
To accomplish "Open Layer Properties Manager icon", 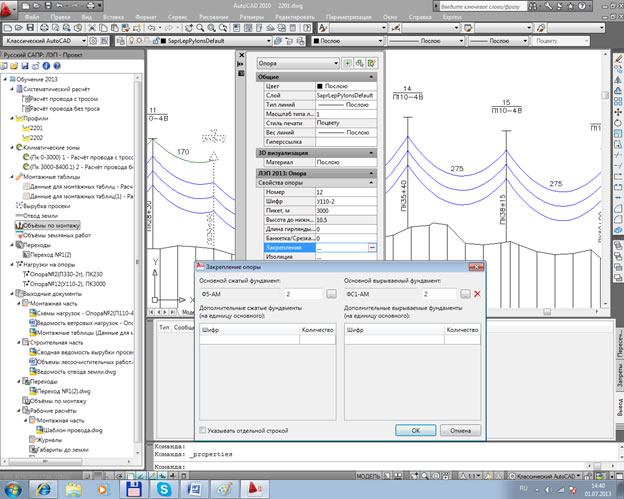I will pos(119,41).
